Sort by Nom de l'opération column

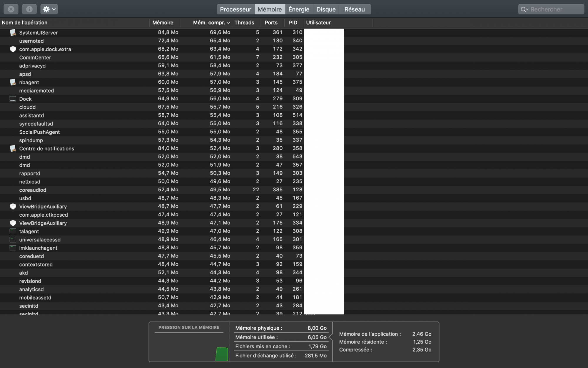pos(75,23)
